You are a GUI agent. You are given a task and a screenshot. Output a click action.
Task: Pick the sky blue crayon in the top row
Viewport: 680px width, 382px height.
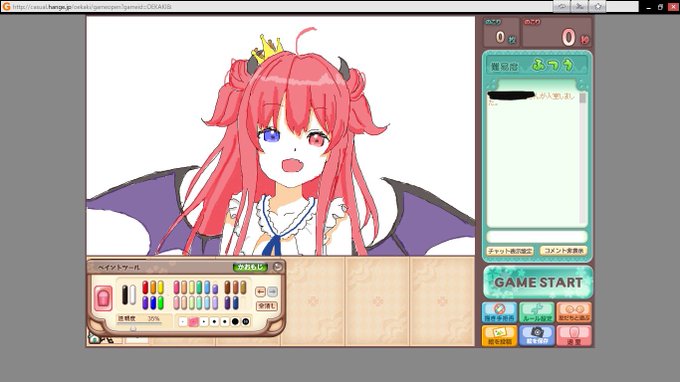(x=207, y=287)
